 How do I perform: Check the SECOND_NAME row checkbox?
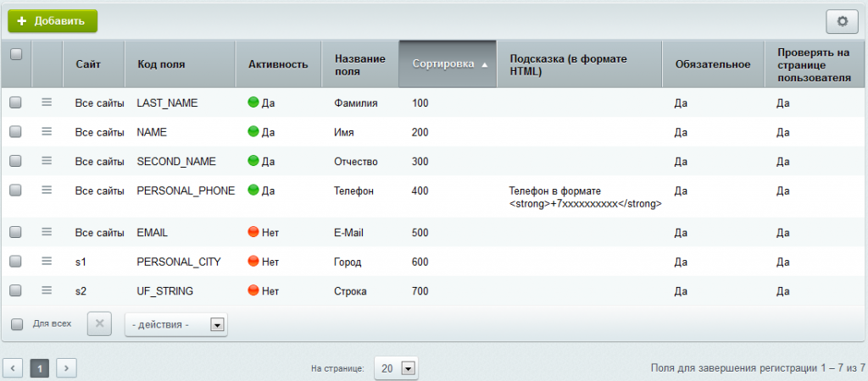click(x=15, y=162)
